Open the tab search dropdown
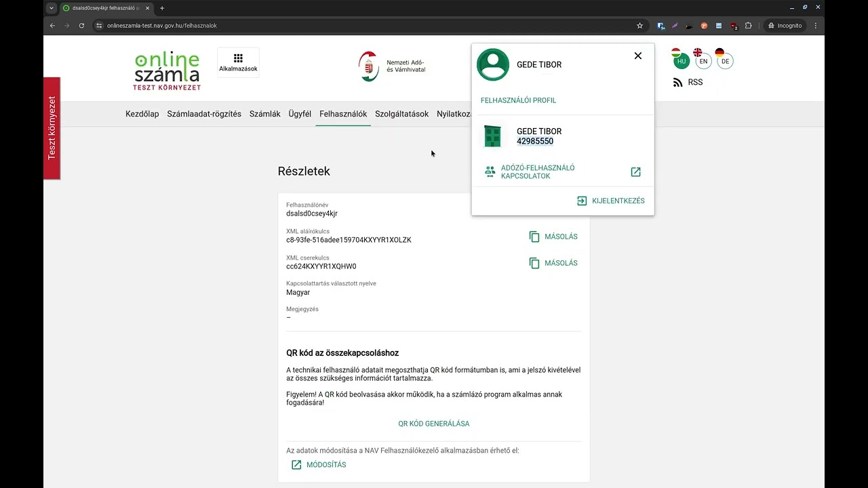 (52, 8)
